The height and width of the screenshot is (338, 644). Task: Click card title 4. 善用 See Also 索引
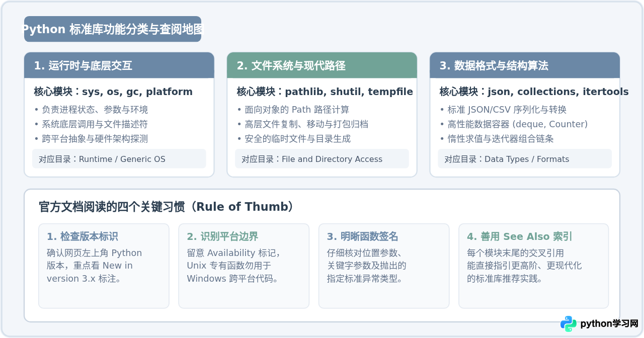point(520,237)
